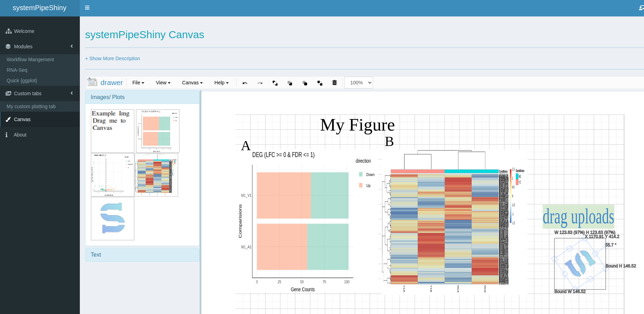Click the send-to-back layer icon
Viewport: 644px width, 314px height.
click(320, 83)
